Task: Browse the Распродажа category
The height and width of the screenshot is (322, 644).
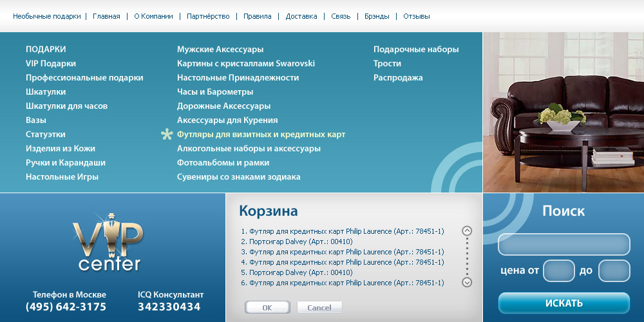Action: [x=398, y=78]
